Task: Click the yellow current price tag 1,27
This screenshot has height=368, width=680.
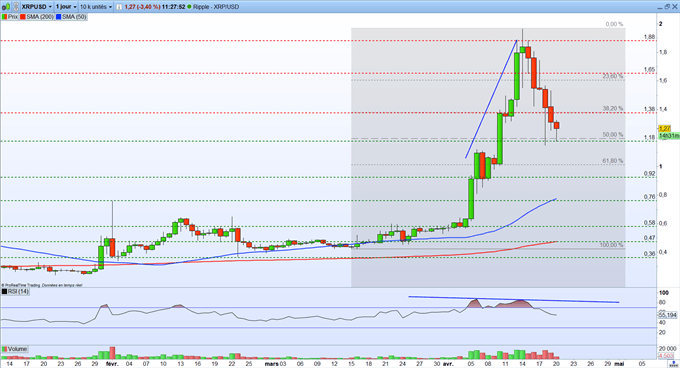Action: [664, 129]
